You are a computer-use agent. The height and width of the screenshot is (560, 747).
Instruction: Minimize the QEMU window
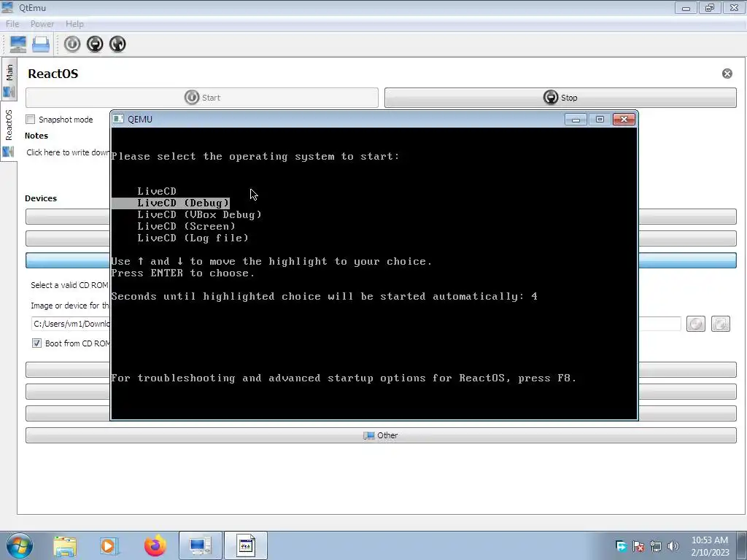coord(576,119)
